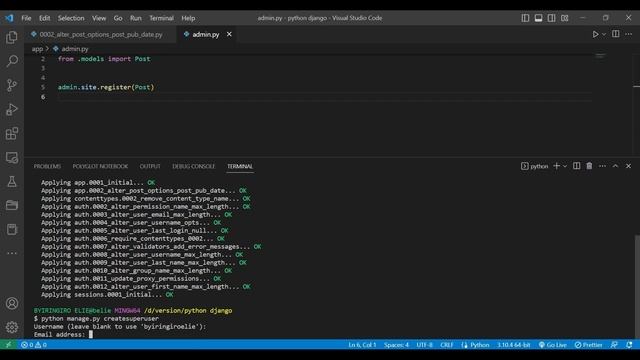Open the Accounts menu

12,303
